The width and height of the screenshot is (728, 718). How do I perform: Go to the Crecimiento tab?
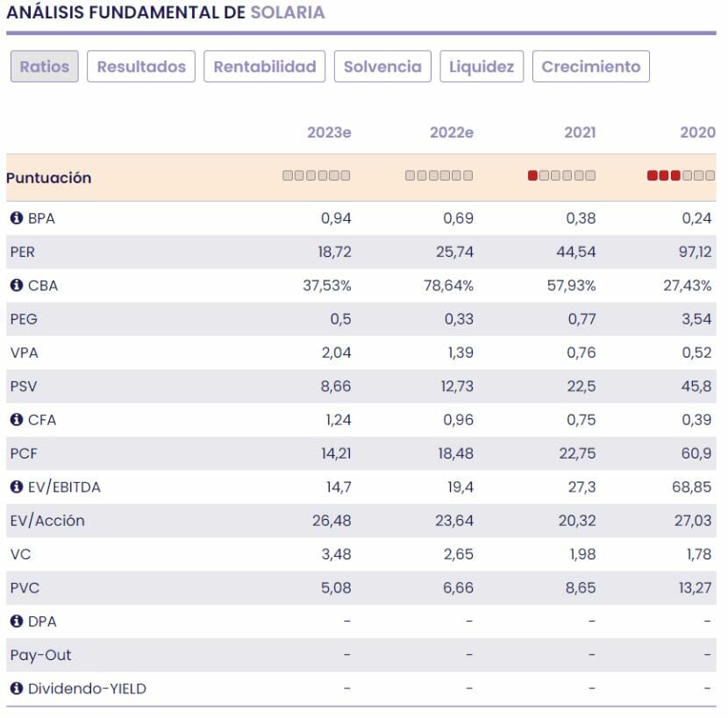pos(593,67)
